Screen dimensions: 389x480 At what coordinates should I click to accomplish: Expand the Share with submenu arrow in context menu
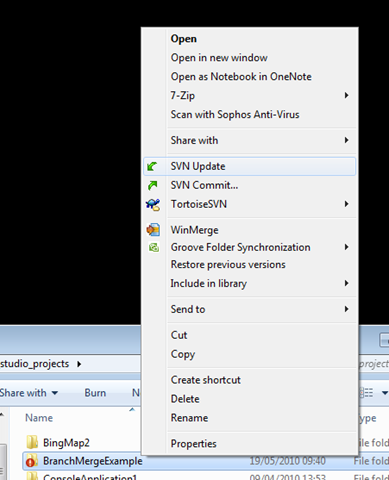click(347, 140)
